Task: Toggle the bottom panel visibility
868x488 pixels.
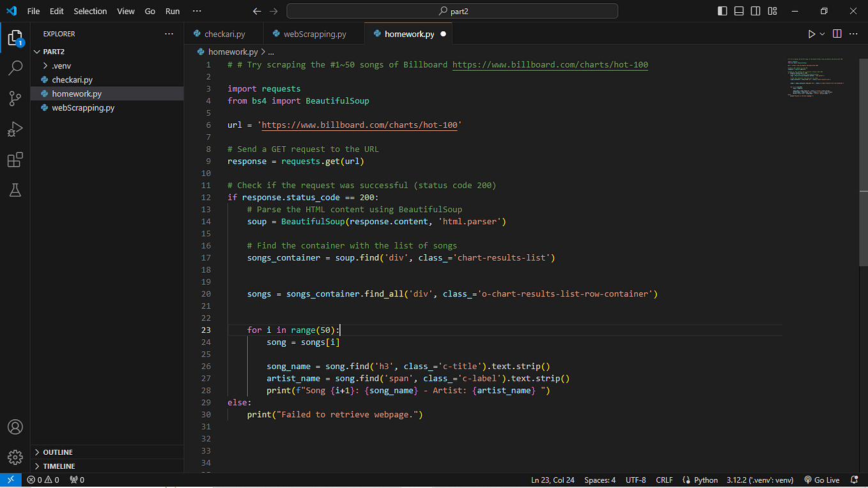Action: [x=738, y=11]
